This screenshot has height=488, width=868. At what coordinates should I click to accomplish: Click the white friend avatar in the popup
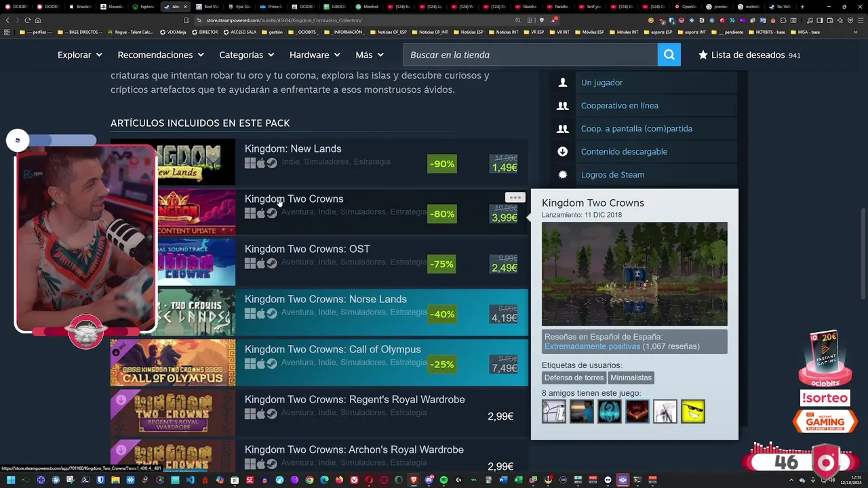[665, 411]
